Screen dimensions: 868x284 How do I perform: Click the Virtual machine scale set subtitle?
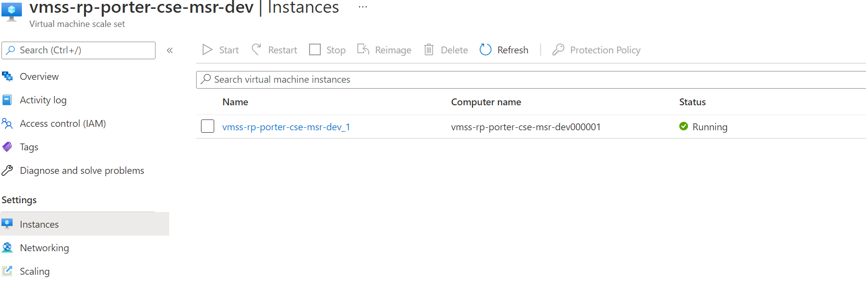coord(77,24)
